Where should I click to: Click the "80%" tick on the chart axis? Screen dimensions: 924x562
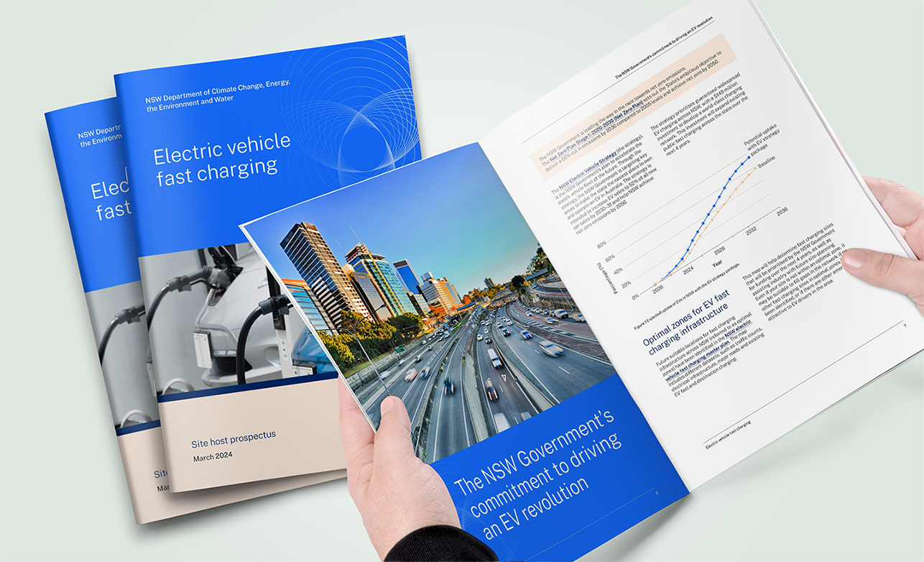(602, 244)
